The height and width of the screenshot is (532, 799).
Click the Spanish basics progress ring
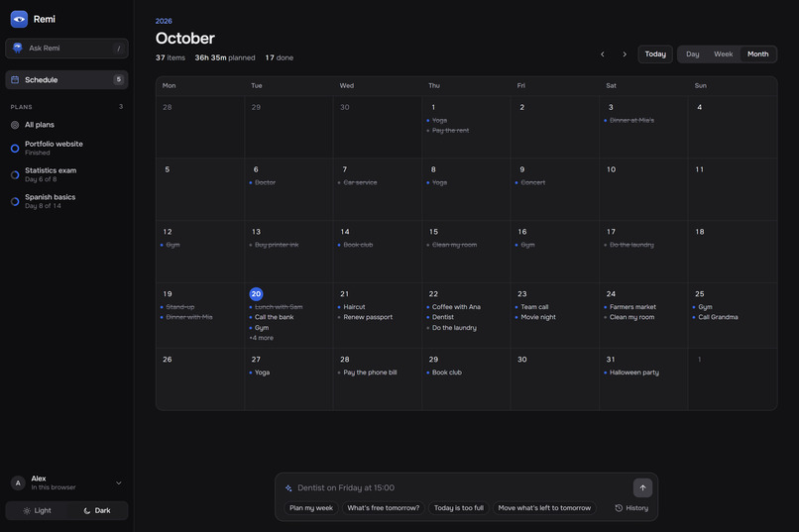point(15,201)
